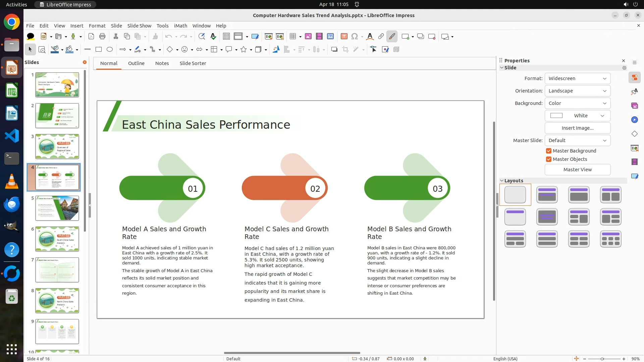This screenshot has height=362, width=644.
Task: Click the Insert Text Box icon
Action: [344, 37]
